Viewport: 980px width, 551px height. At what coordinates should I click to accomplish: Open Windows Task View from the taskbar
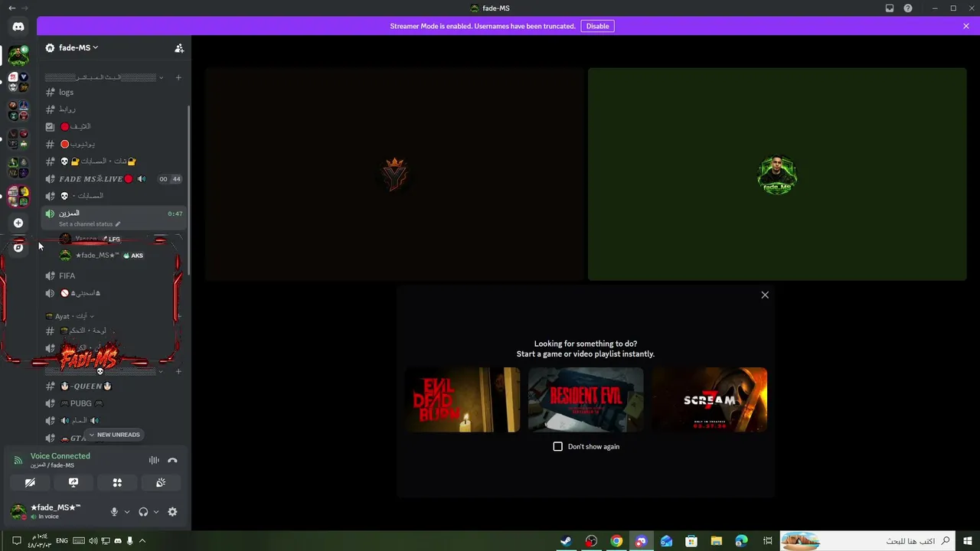pyautogui.click(x=767, y=541)
